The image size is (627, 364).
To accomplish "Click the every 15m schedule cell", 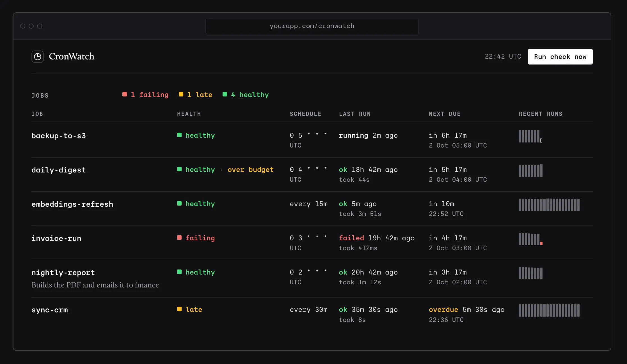I will coord(308,204).
